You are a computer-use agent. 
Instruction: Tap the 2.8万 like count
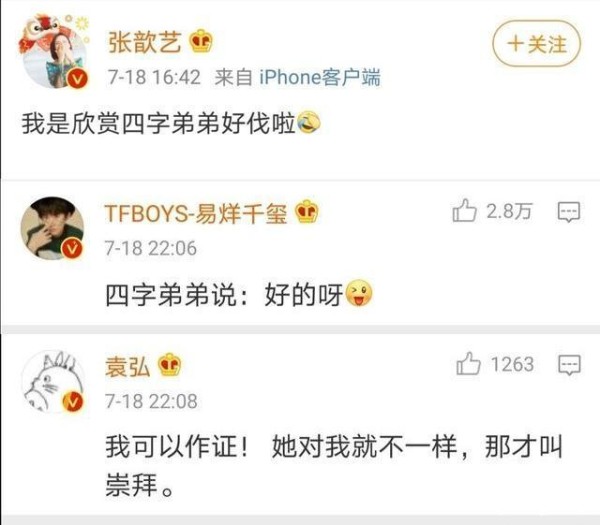pyautogui.click(x=509, y=211)
